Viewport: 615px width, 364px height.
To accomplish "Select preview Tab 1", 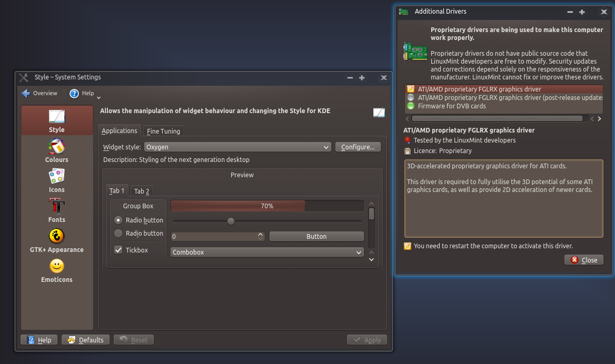I will [117, 190].
